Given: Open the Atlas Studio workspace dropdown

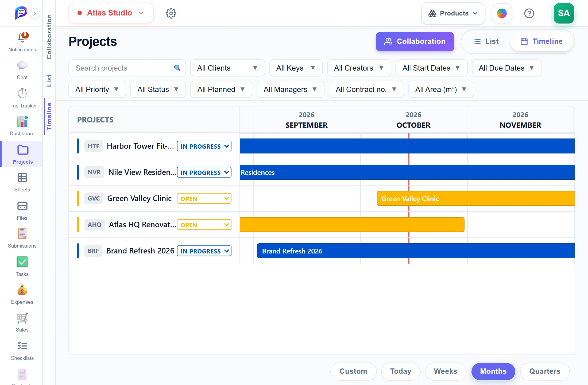Looking at the screenshot, I should click(111, 13).
